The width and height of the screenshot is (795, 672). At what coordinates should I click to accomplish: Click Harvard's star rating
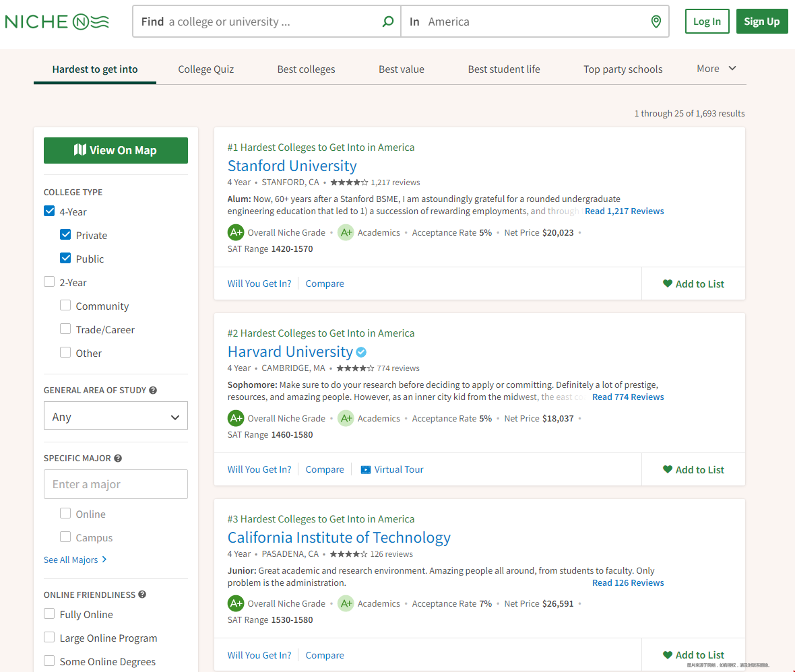click(355, 368)
